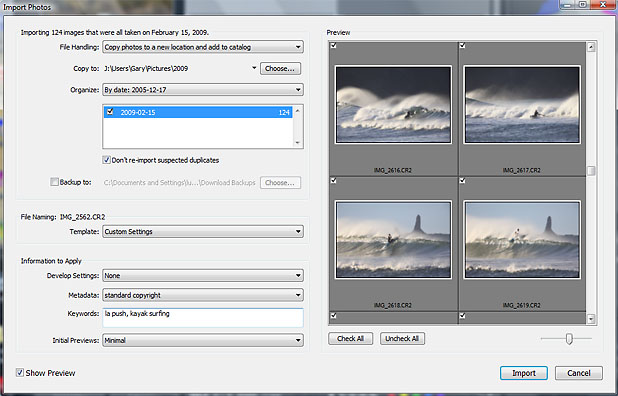Open the File Handling dropdown
618x396 pixels.
point(203,47)
